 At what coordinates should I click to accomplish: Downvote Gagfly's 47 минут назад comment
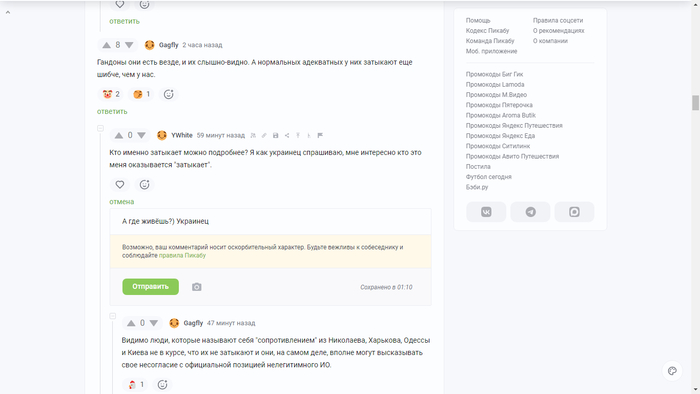point(154,323)
